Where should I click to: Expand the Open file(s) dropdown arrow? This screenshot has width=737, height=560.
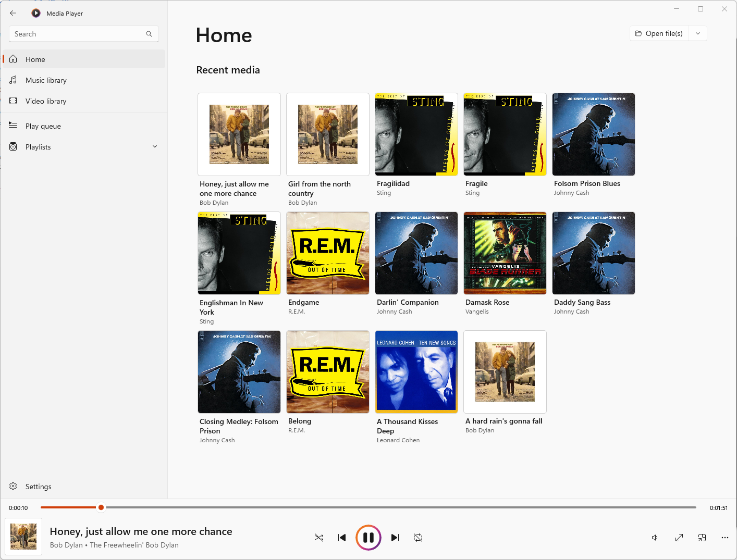(x=698, y=33)
